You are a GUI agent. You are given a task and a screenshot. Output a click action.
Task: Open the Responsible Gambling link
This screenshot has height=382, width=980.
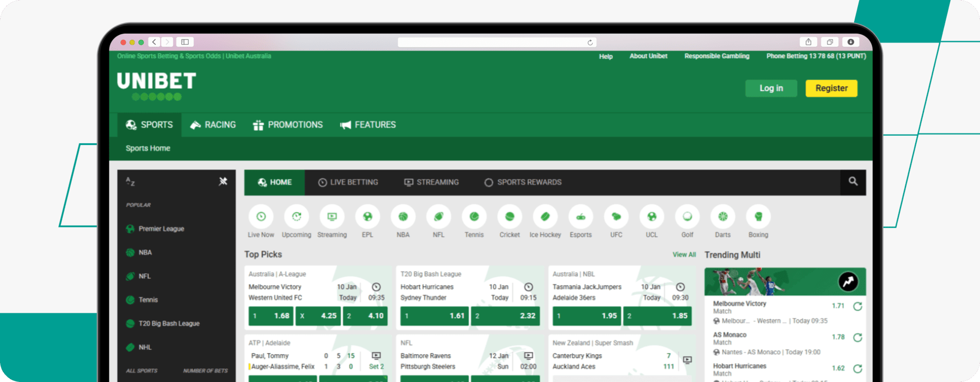(x=717, y=56)
